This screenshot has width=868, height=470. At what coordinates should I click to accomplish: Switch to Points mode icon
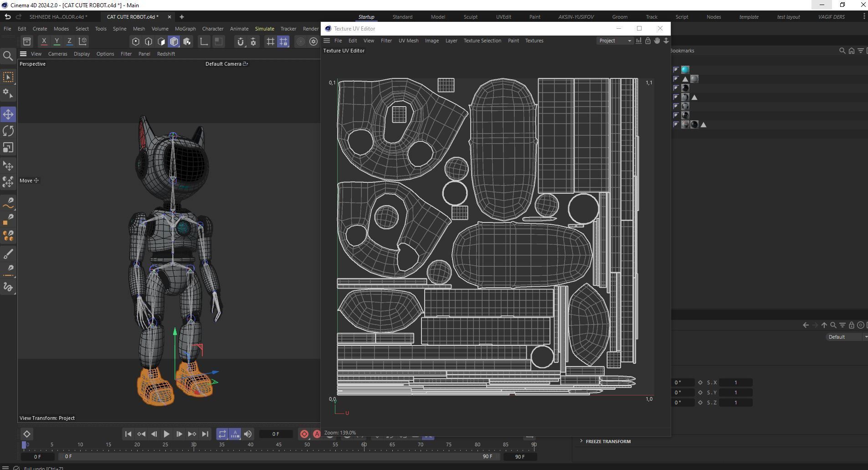click(x=136, y=41)
